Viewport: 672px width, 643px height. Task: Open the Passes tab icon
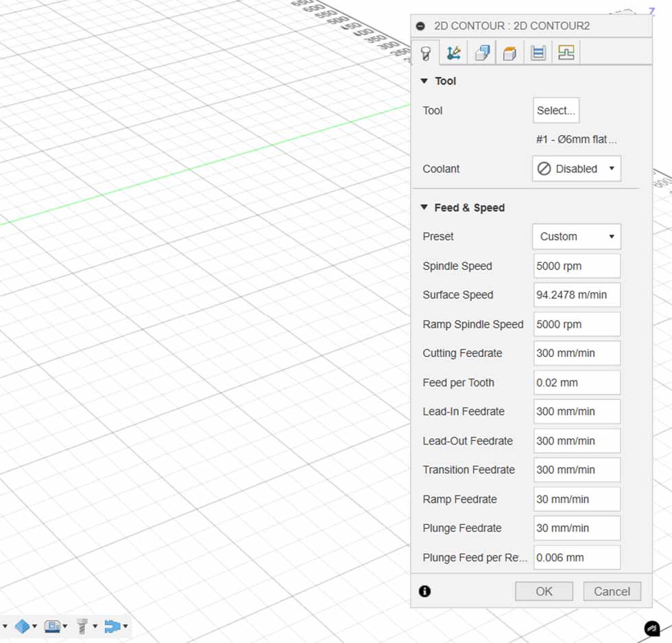[x=509, y=53]
